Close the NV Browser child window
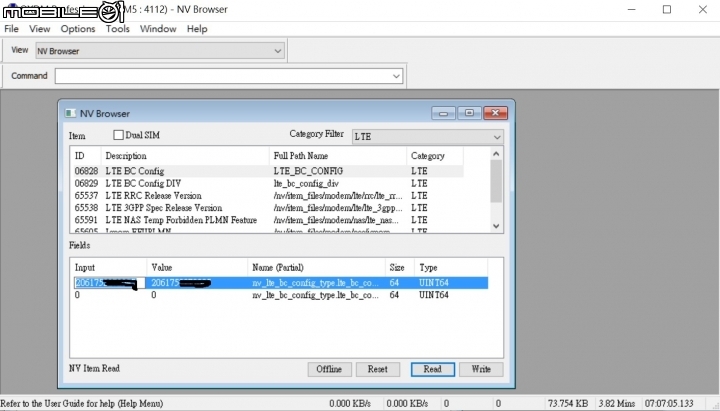 pyautogui.click(x=495, y=113)
